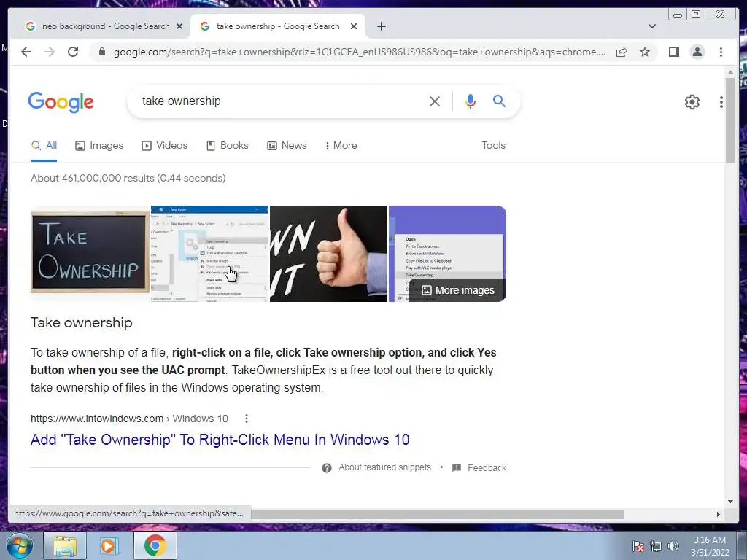Switch to Books results

pyautogui.click(x=228, y=146)
